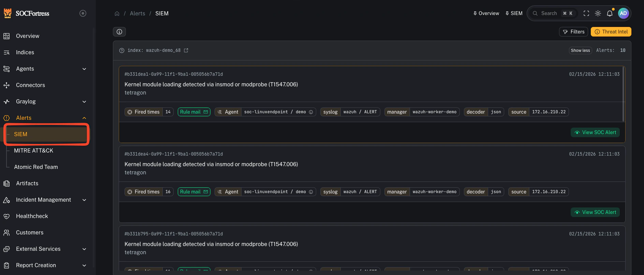Expand the Graylog submenu chevron
The image size is (644, 275).
84,102
